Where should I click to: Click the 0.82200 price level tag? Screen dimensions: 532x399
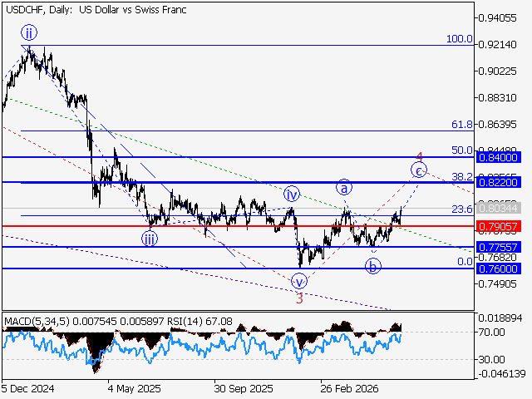(x=499, y=183)
